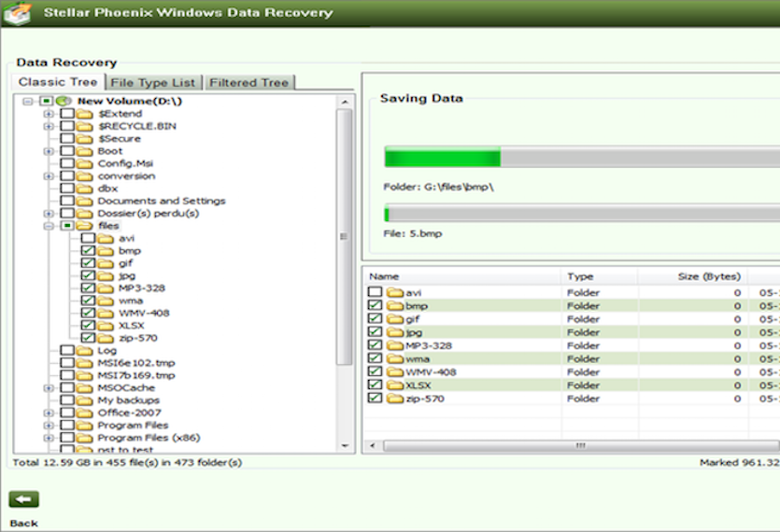
Task: Switch to the File Type List tab
Action: point(153,82)
